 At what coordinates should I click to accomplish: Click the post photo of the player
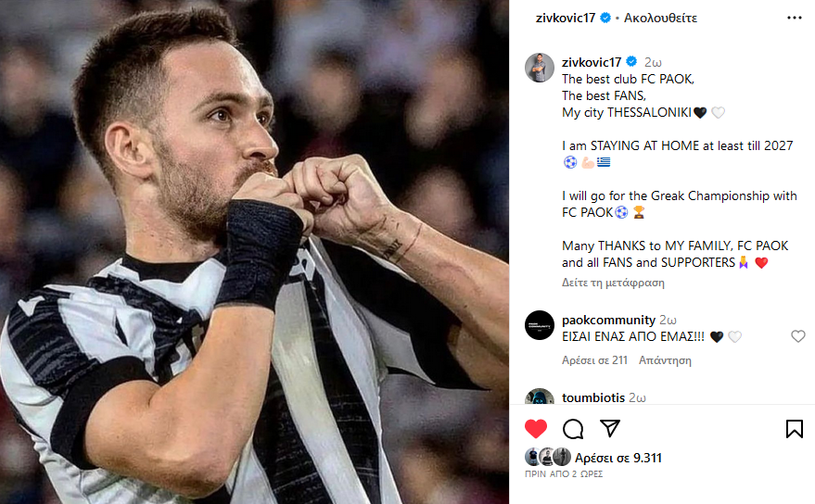254,252
